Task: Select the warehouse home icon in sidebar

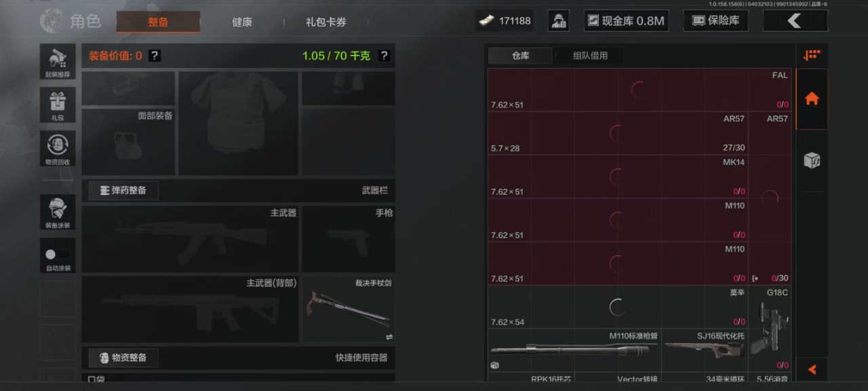Action: (811, 99)
